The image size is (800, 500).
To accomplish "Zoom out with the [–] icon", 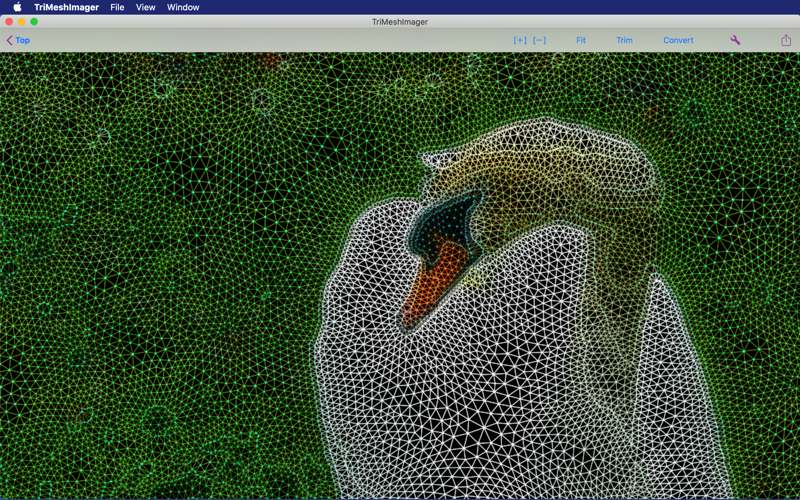I will (539, 40).
